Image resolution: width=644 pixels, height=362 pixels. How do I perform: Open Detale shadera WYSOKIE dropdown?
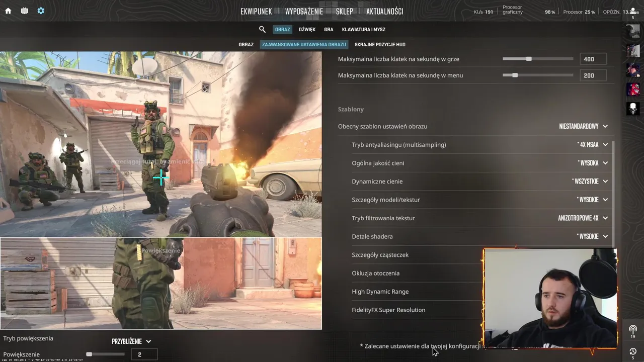[592, 236]
